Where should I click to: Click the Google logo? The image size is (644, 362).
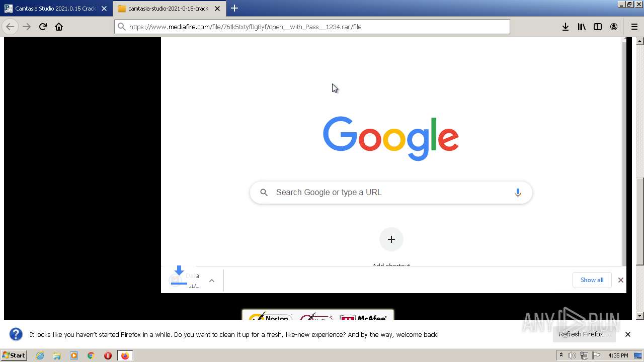(391, 138)
